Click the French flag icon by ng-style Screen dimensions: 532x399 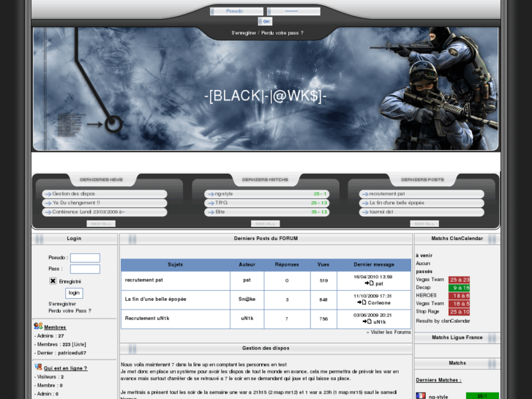[421, 396]
